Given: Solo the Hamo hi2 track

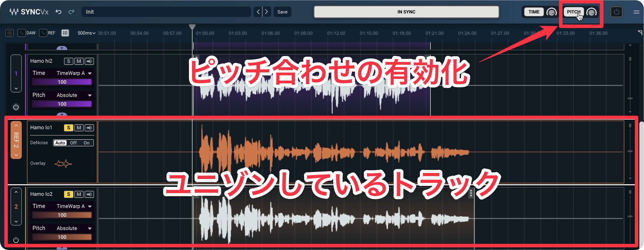Looking at the screenshot, I should coord(68,61).
